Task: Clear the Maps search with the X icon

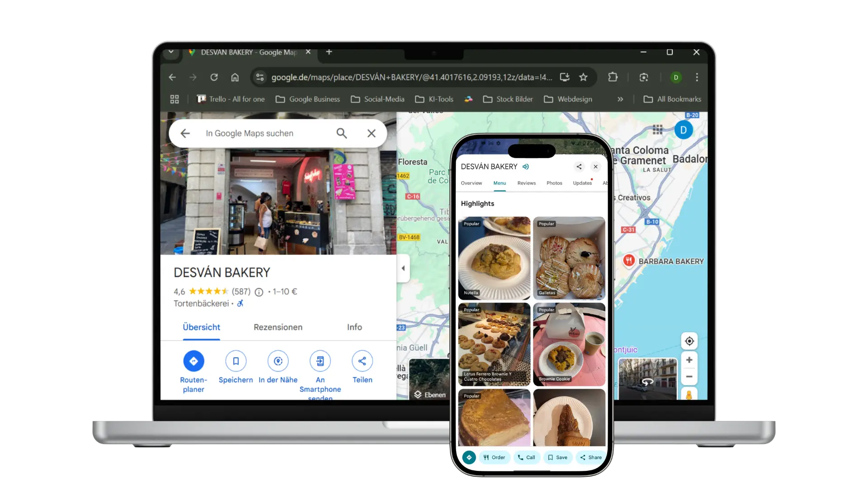Action: 371,133
